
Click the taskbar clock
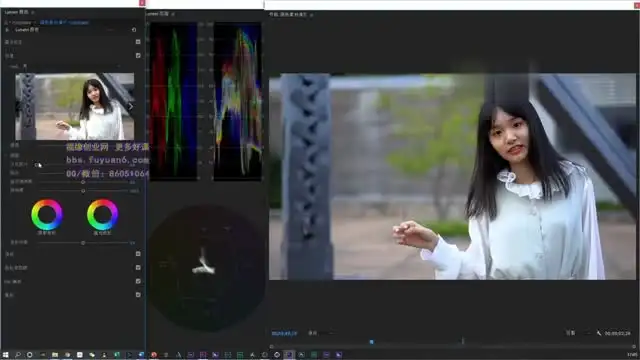pos(632,355)
